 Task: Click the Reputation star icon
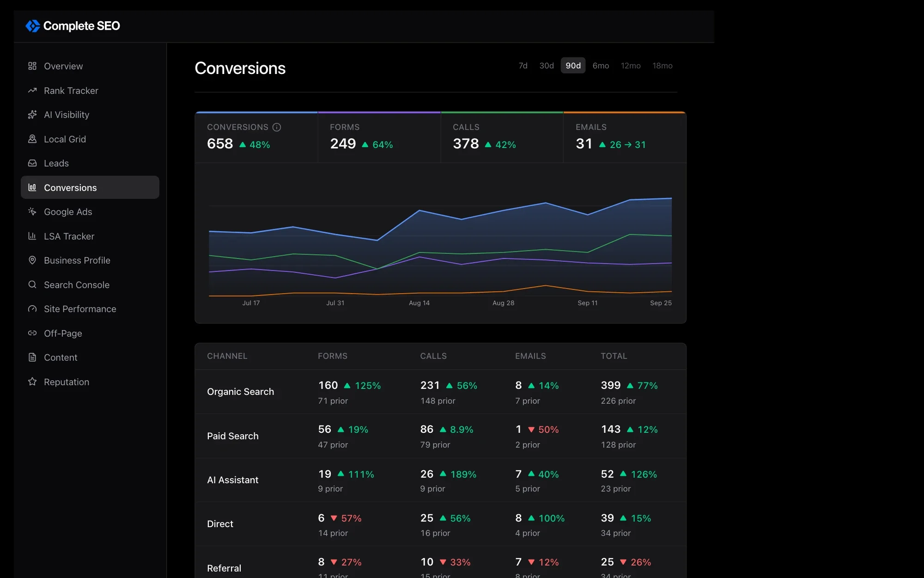[32, 382]
